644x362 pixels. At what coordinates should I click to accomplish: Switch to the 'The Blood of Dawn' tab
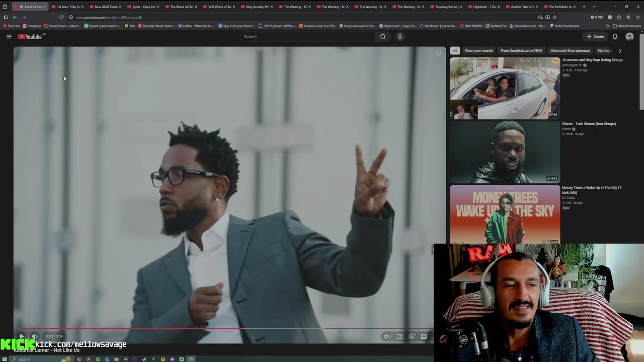pos(181,7)
